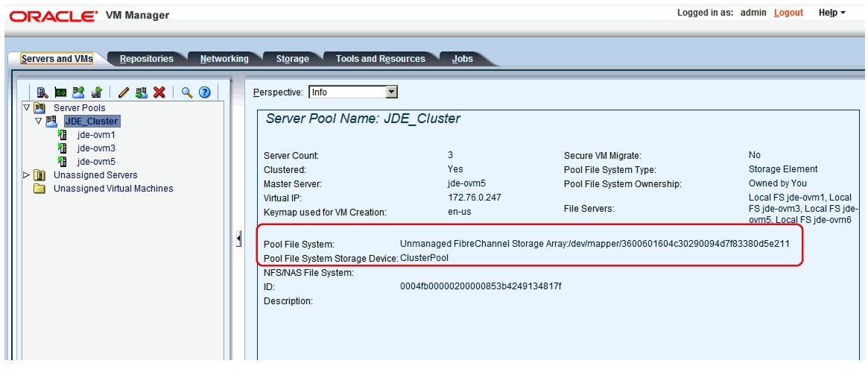Click the File Servers label
Screen dimensions: 868x384
click(589, 208)
